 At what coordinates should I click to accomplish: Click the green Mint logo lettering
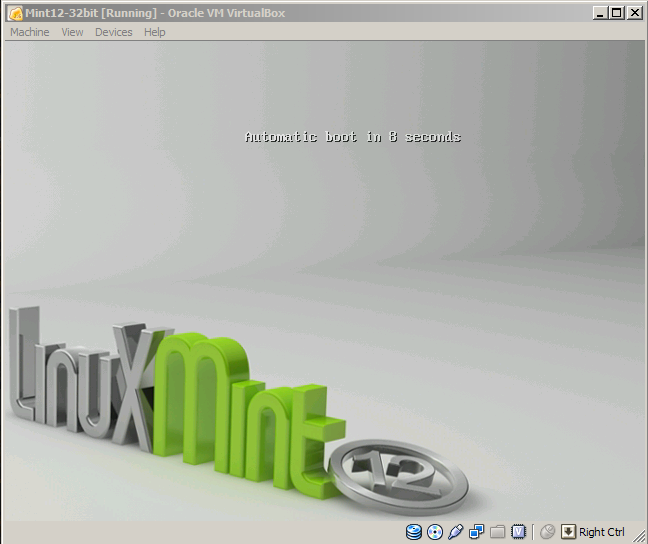(240, 400)
